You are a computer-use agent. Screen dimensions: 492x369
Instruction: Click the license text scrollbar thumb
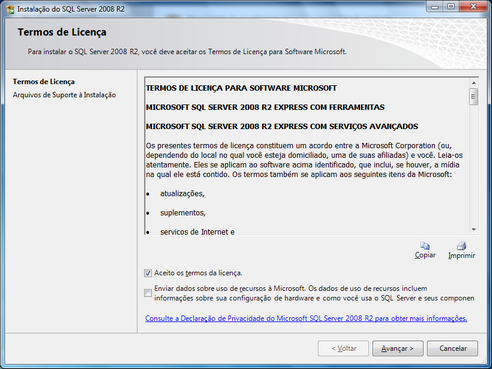(x=474, y=97)
